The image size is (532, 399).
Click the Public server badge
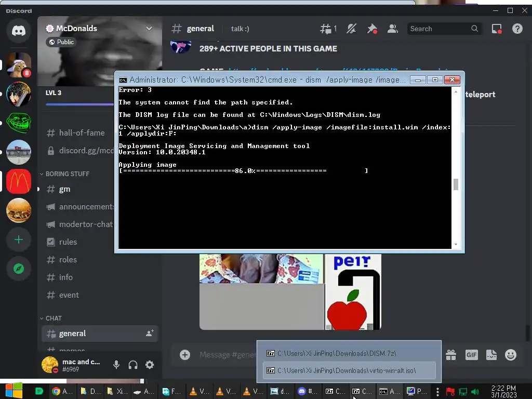[61, 42]
